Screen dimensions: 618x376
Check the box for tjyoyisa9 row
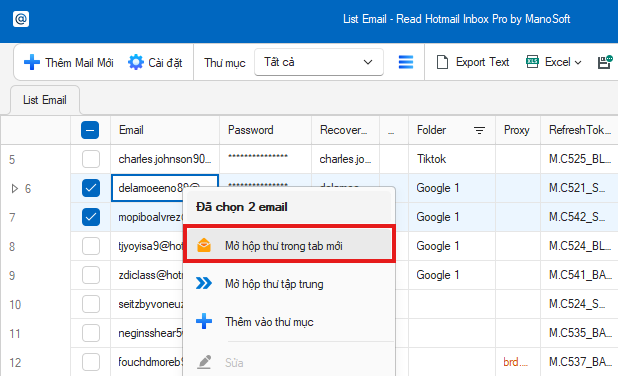(91, 246)
